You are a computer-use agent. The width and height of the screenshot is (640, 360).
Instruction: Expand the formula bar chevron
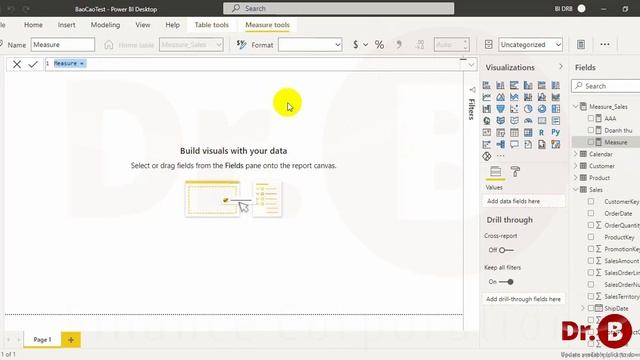click(x=471, y=64)
